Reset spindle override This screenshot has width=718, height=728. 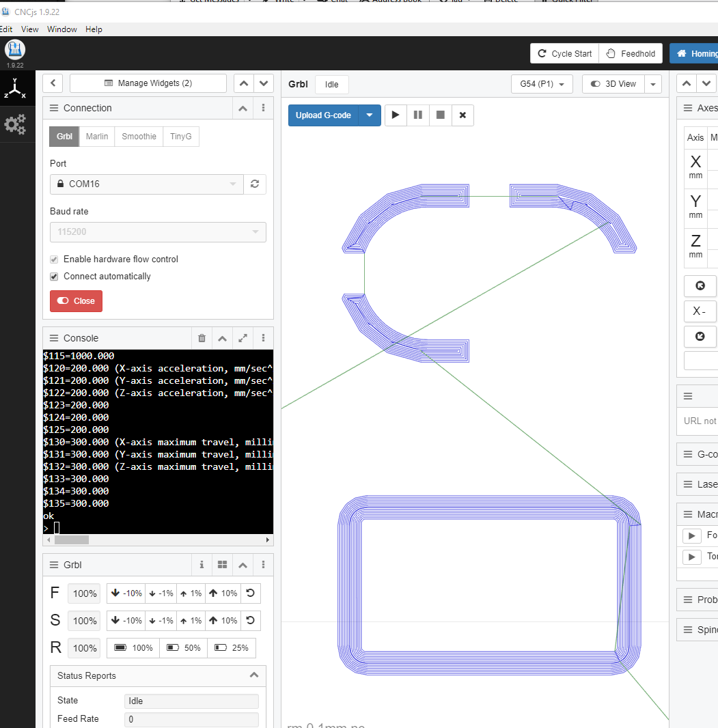(250, 621)
